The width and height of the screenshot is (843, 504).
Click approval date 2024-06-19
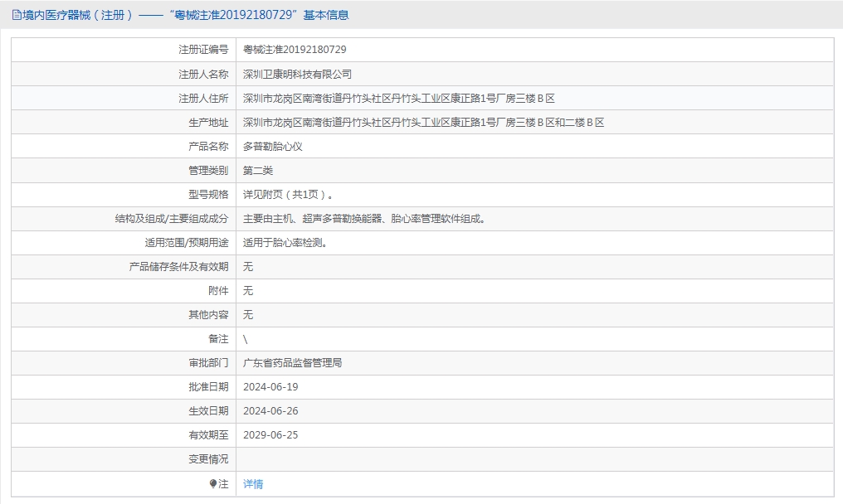click(x=270, y=387)
